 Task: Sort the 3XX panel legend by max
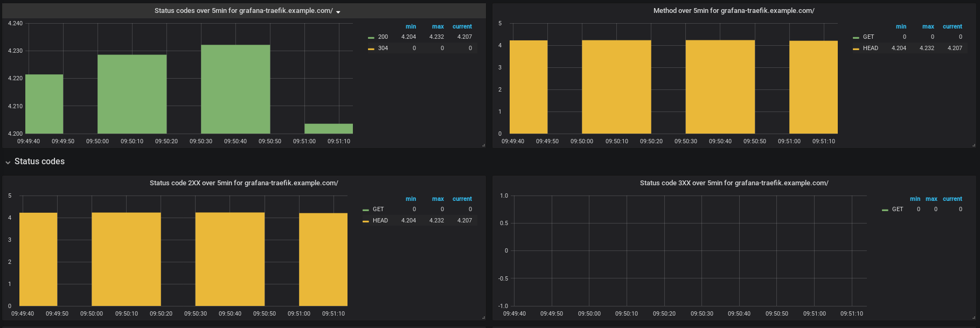[932, 199]
